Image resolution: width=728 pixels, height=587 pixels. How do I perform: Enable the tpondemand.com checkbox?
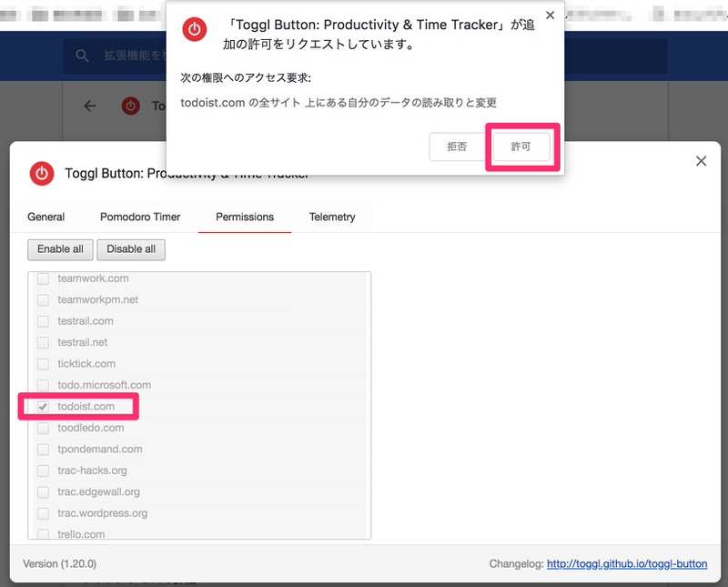(43, 450)
